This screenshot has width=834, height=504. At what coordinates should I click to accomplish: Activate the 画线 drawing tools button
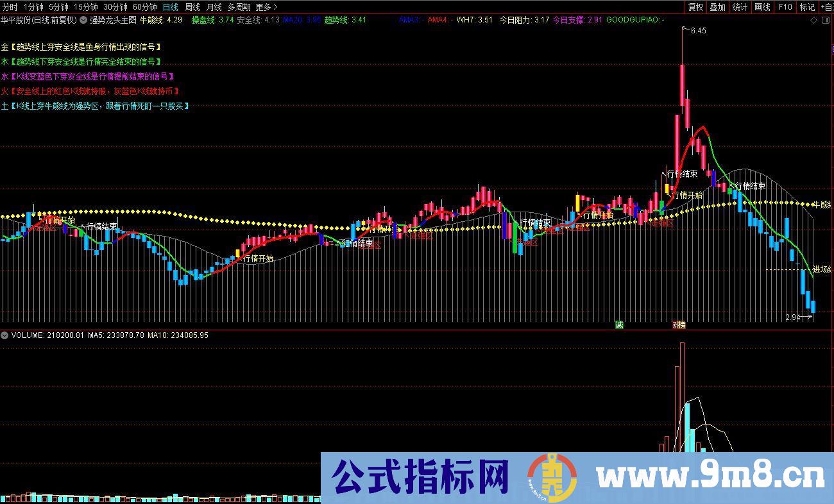[x=762, y=7]
